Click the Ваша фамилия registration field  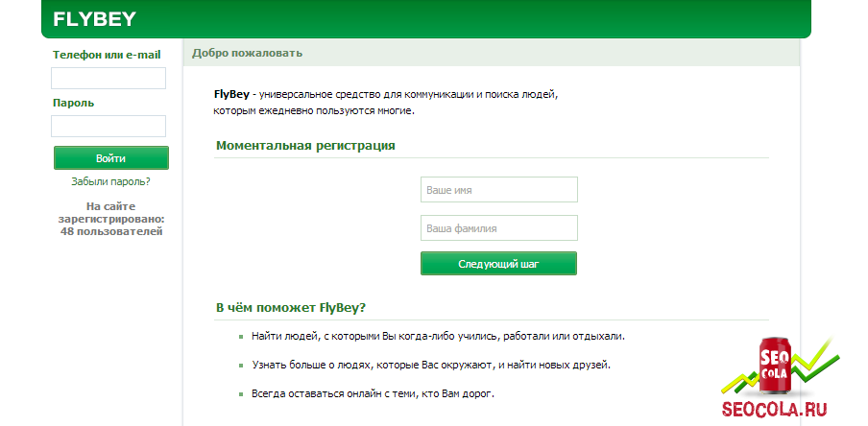click(498, 228)
